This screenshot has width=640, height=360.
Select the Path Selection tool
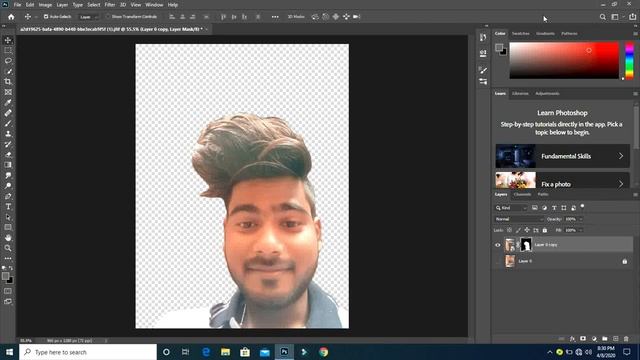tap(8, 217)
